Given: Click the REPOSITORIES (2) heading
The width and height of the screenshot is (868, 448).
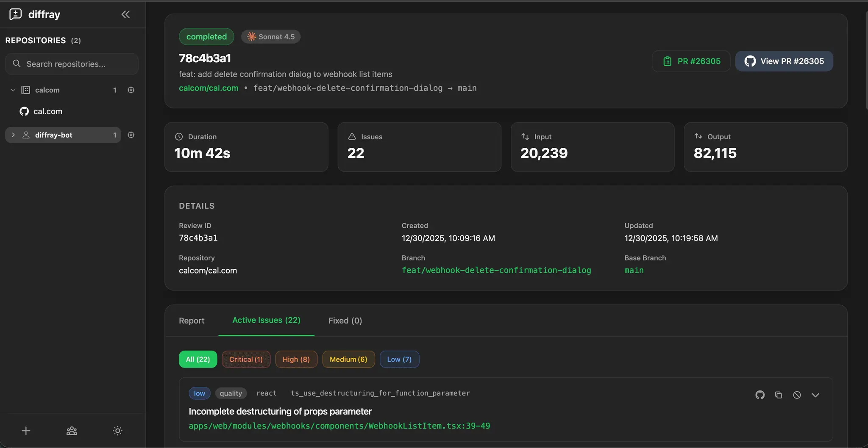Looking at the screenshot, I should click(43, 40).
